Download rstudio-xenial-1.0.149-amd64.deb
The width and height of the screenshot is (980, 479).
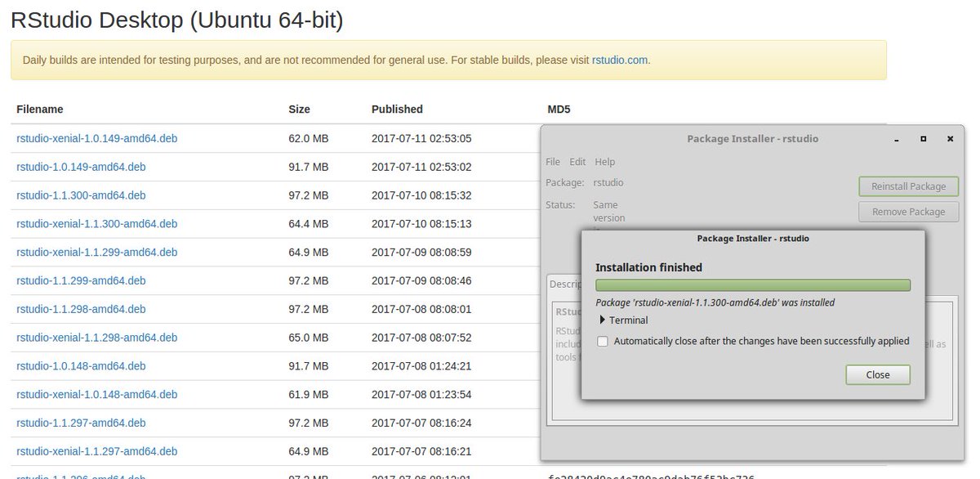coord(97,138)
